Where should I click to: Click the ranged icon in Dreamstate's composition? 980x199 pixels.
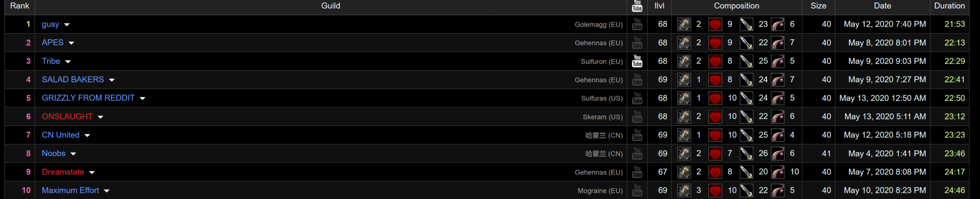[777, 172]
